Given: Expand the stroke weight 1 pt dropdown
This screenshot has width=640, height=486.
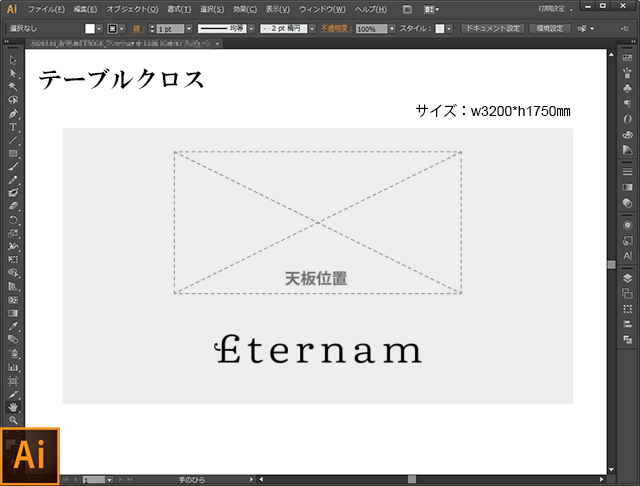Looking at the screenshot, I should (x=187, y=29).
